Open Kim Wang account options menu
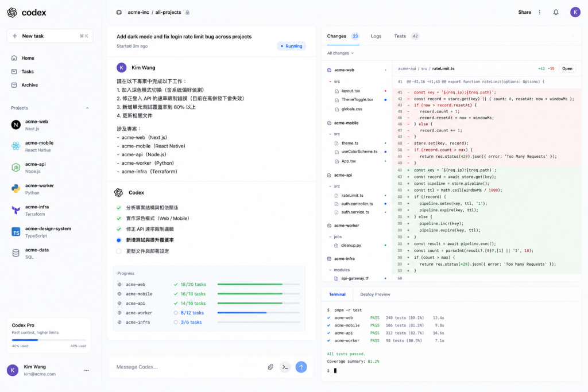 [x=87, y=370]
